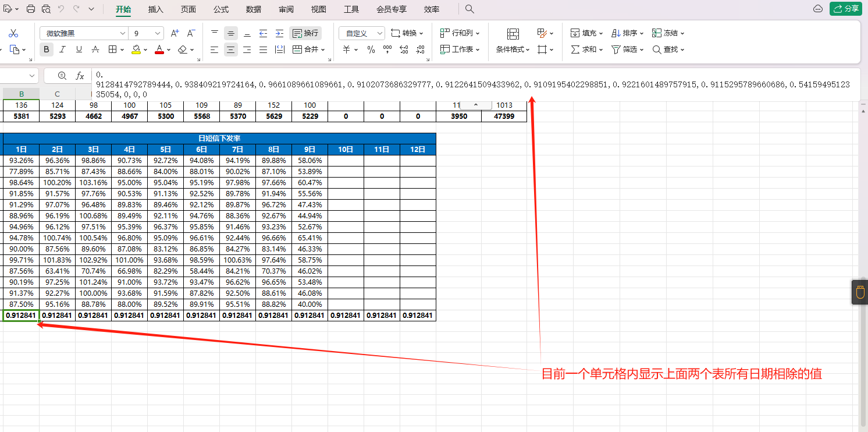This screenshot has width=868, height=432.
Task: Apply yellow fill color
Action: 136,49
